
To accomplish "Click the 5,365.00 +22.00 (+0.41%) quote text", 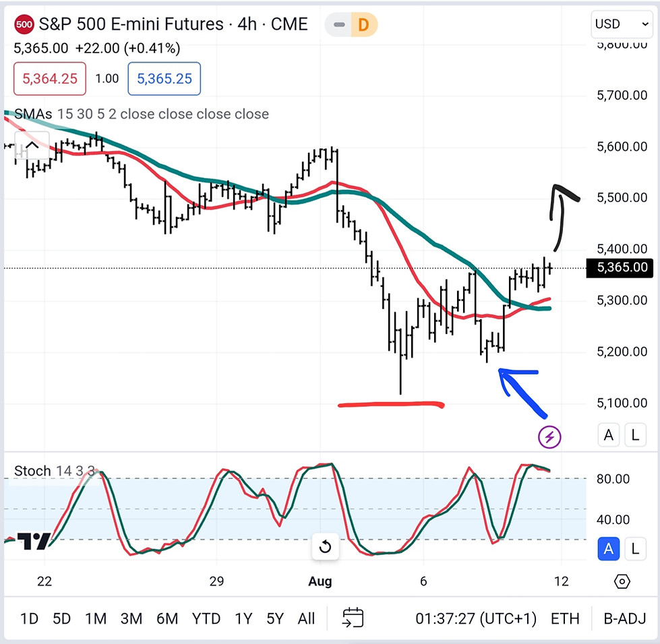I will [97, 49].
